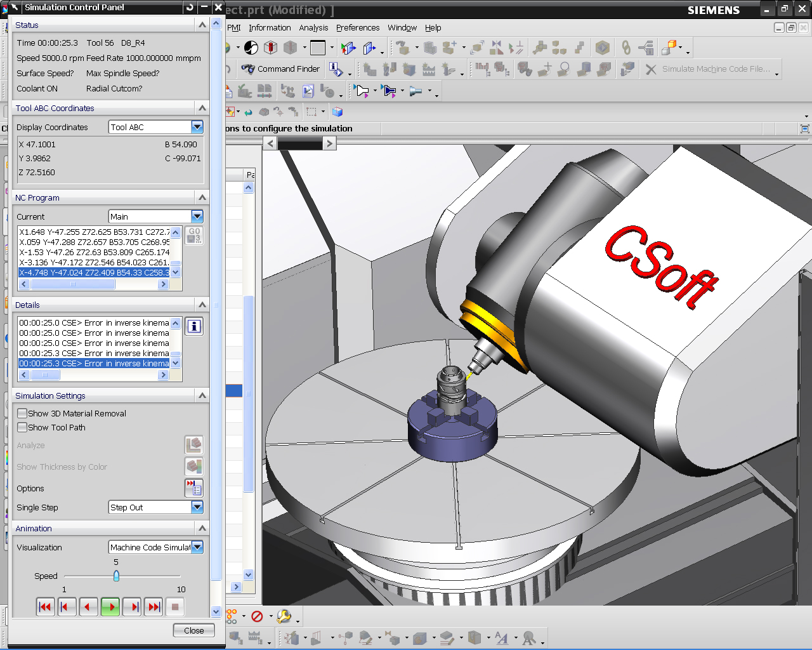Enable Show Tool Path checkbox

point(22,427)
